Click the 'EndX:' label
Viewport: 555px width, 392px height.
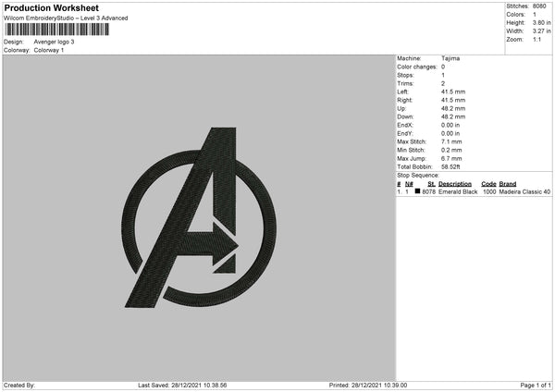pos(405,125)
